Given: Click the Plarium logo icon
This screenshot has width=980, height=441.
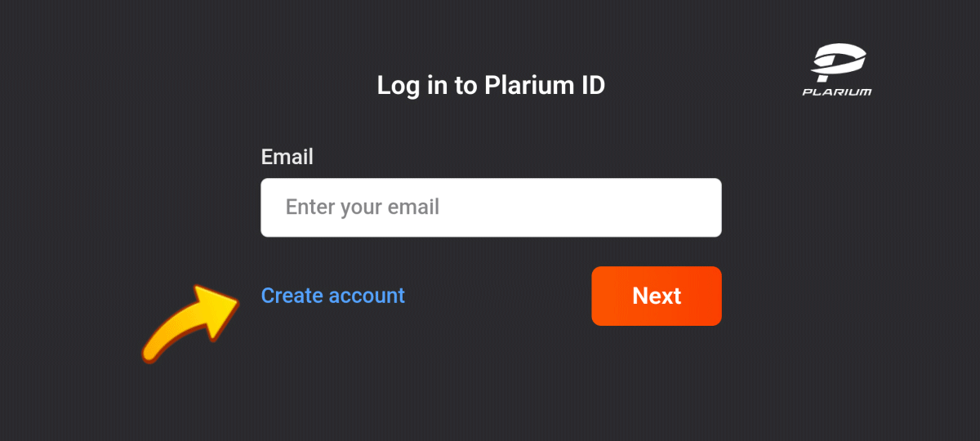Looking at the screenshot, I should coord(838,63).
